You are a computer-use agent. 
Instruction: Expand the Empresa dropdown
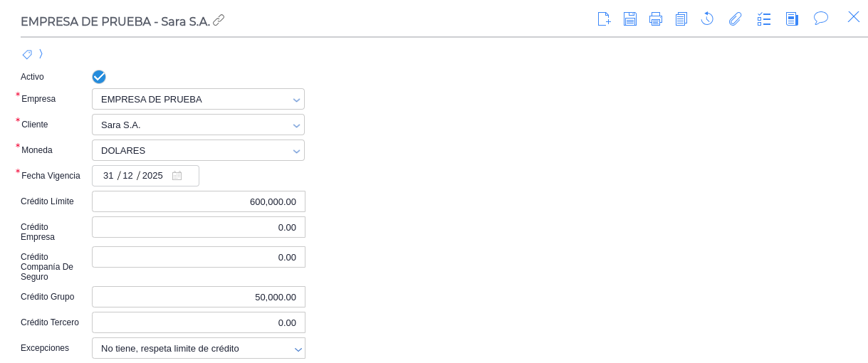296,100
